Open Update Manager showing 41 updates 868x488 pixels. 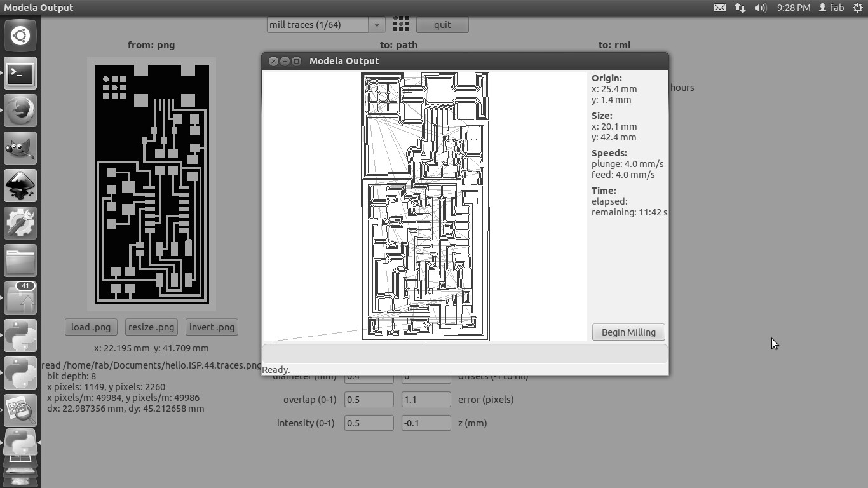point(20,298)
